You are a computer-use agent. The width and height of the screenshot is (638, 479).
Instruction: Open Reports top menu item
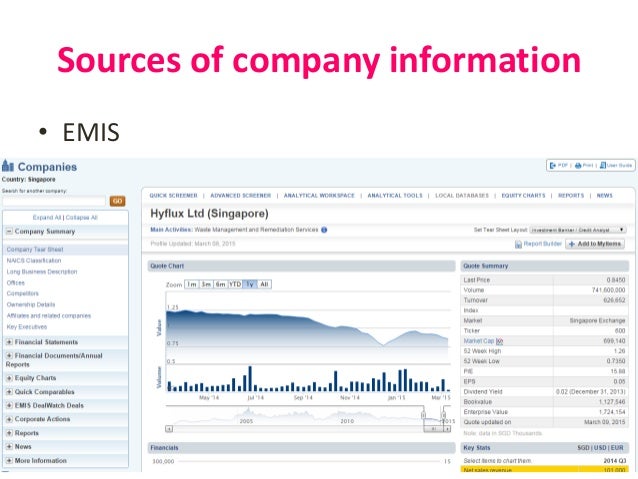(571, 196)
